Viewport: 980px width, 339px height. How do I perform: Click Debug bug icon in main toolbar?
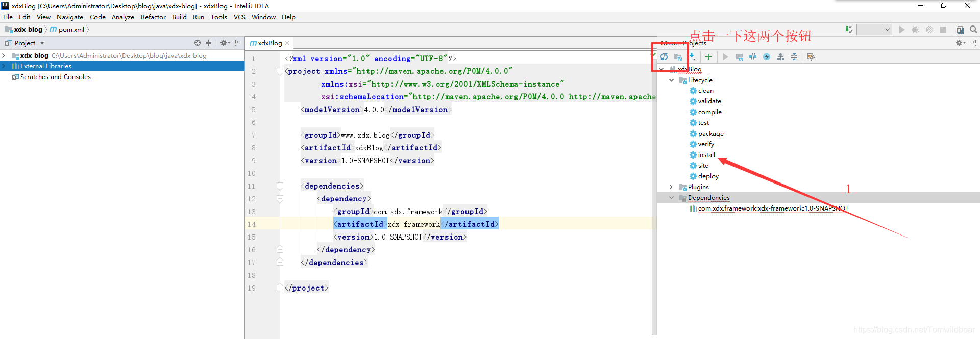(x=916, y=30)
